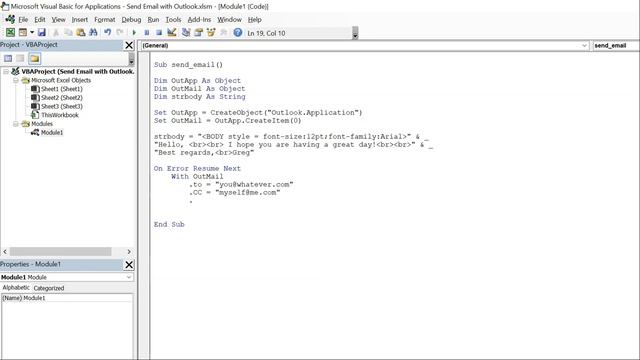Open the Insert object dropdown arrow

tap(32, 32)
